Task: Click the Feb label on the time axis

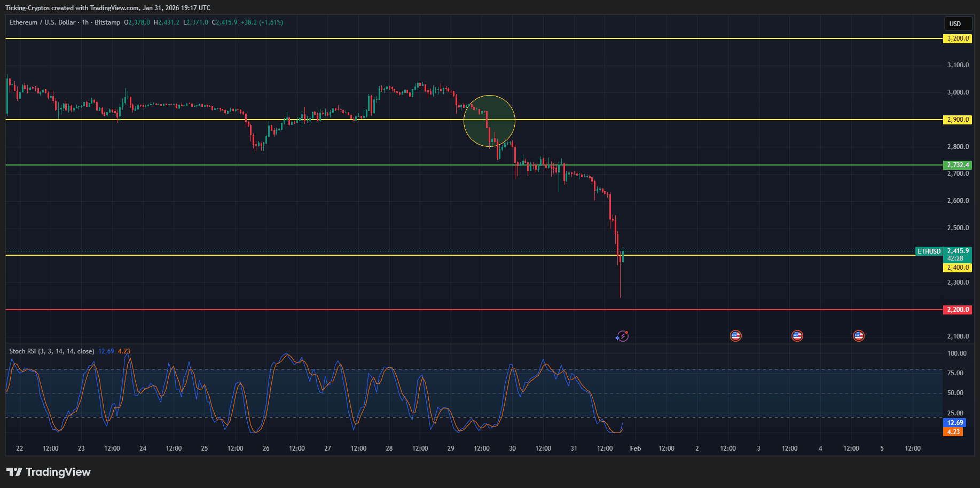Action: [x=635, y=448]
